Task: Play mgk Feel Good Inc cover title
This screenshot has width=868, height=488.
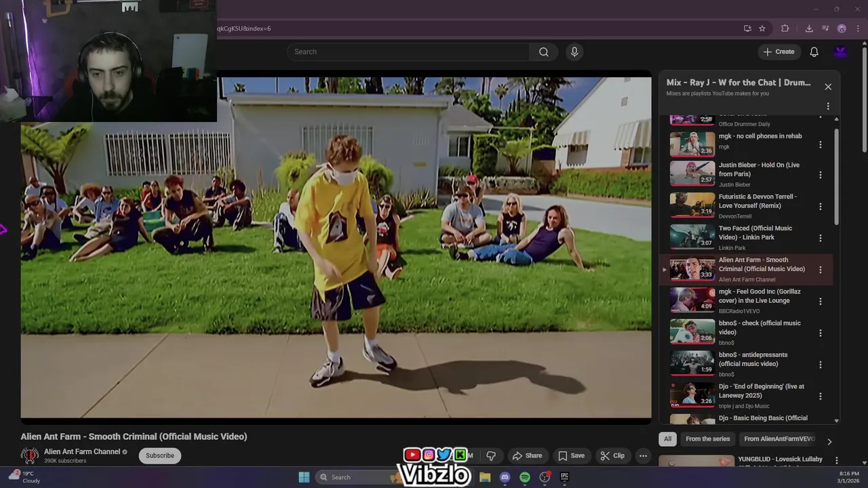Action: tap(759, 296)
